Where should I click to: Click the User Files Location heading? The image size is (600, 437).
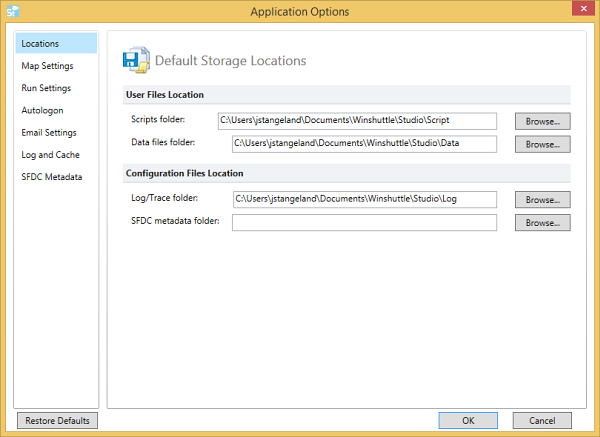[165, 95]
